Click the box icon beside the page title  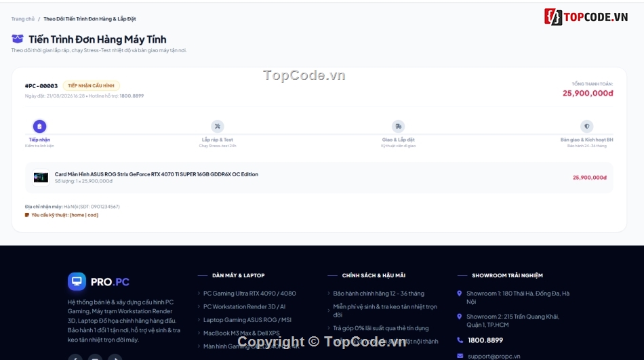17,39
